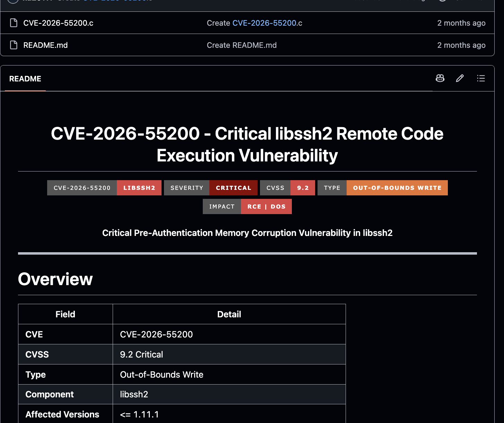This screenshot has height=423, width=504.
Task: Click the 'Out-of-Bounds Write' table cell
Action: (229, 374)
